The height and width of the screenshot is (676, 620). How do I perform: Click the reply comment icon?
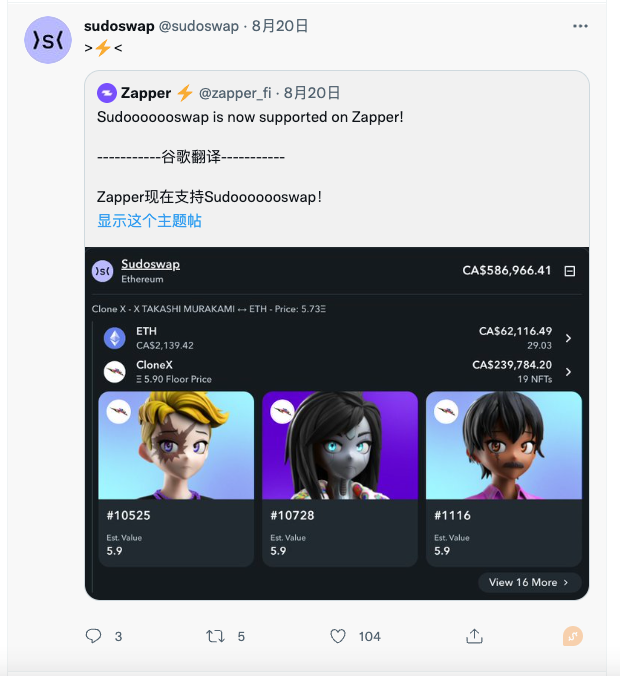(93, 636)
